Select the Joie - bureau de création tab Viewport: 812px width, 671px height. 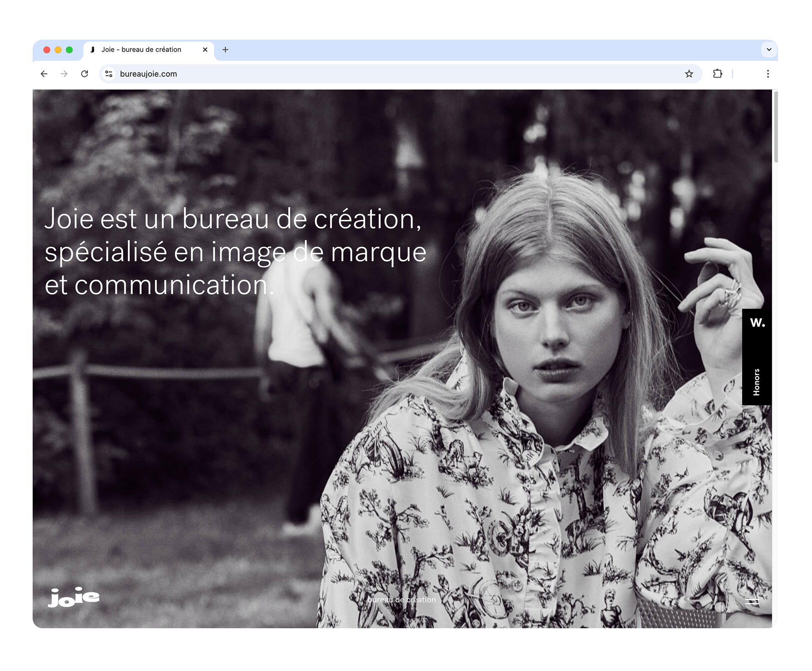142,50
